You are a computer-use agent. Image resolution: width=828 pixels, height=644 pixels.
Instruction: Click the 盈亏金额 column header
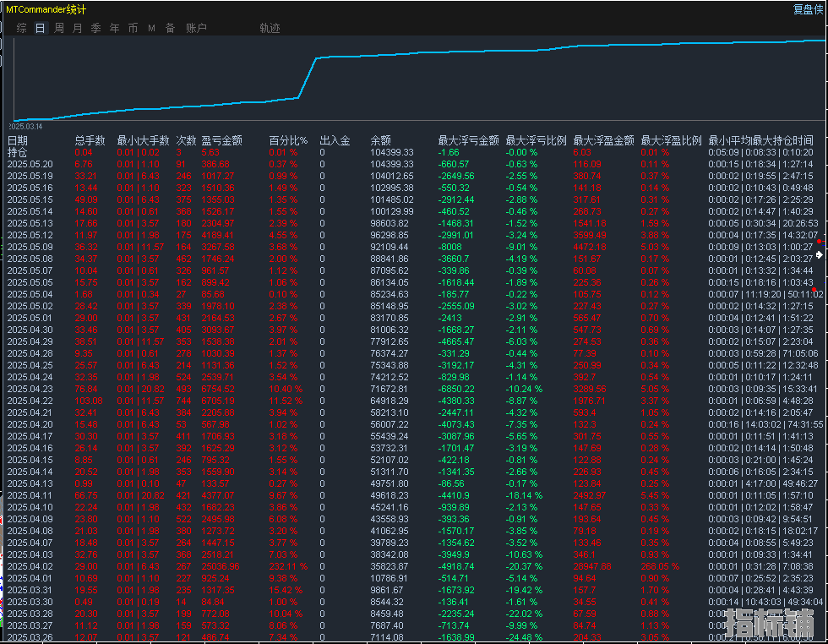[x=221, y=140]
